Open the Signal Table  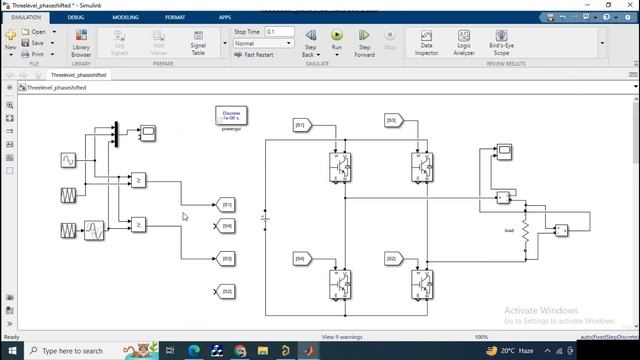(x=198, y=43)
